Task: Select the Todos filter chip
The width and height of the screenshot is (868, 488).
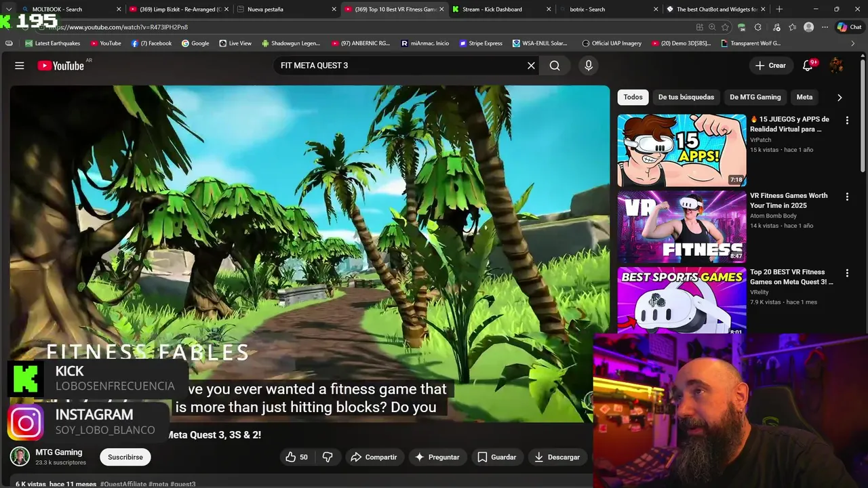Action: [633, 97]
